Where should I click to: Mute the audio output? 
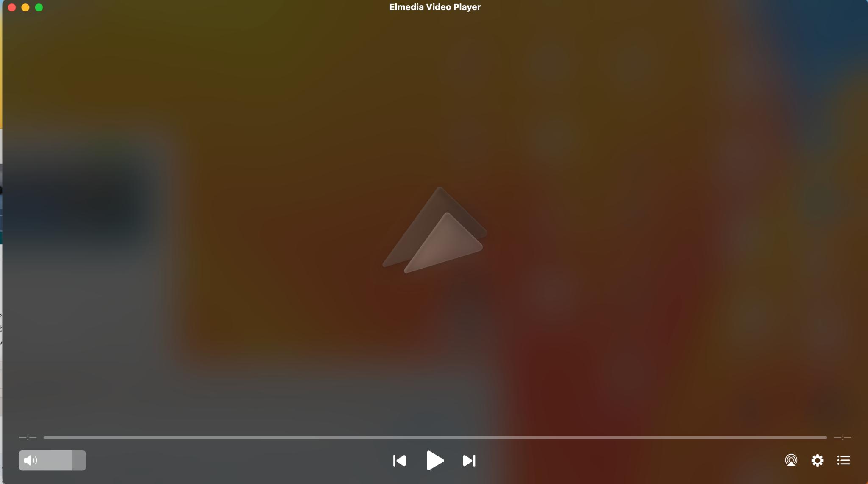click(x=30, y=460)
